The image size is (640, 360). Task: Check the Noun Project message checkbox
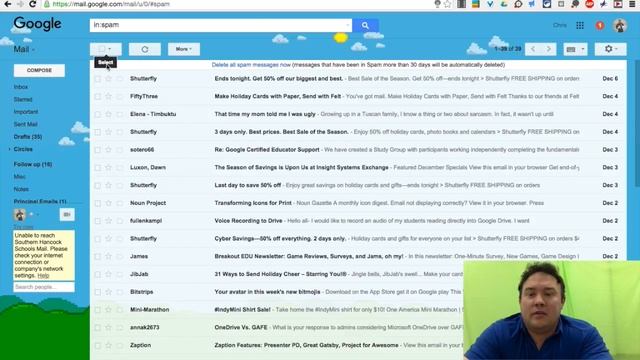[98, 203]
